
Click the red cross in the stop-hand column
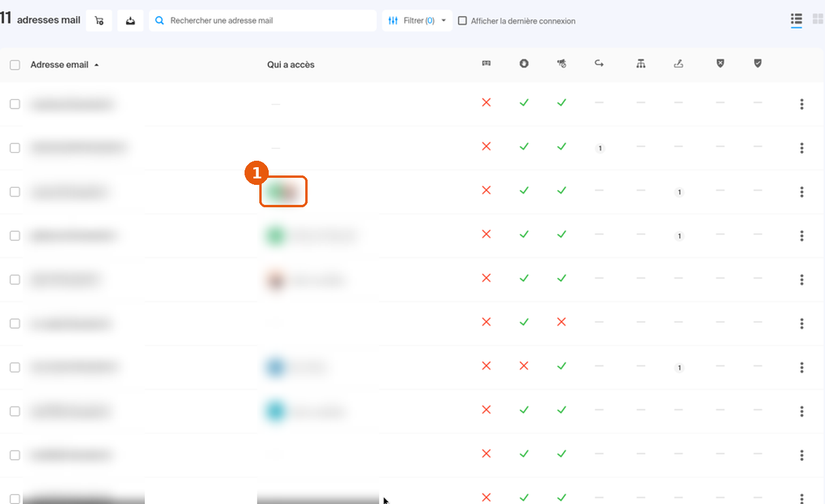[524, 366]
